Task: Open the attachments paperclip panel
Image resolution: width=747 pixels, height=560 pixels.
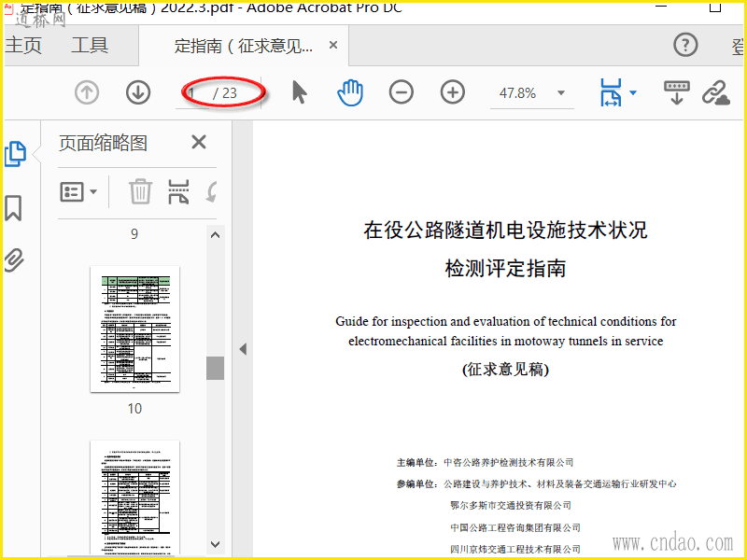Action: point(14,260)
